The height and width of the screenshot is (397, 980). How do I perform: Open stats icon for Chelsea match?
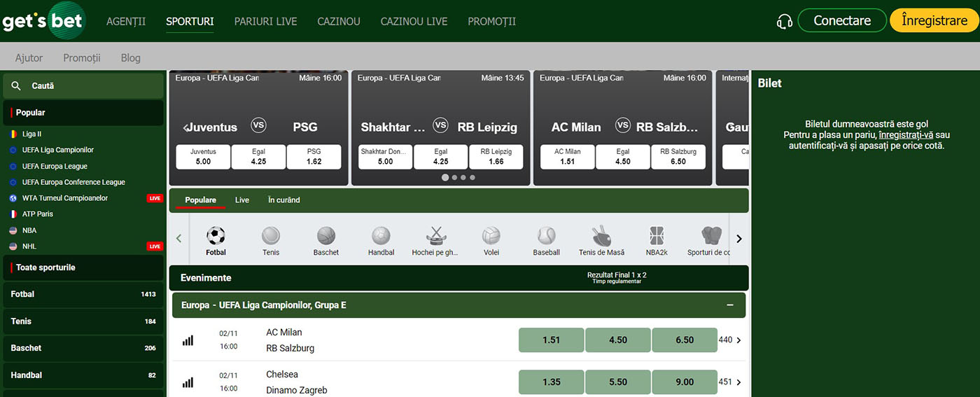(188, 382)
